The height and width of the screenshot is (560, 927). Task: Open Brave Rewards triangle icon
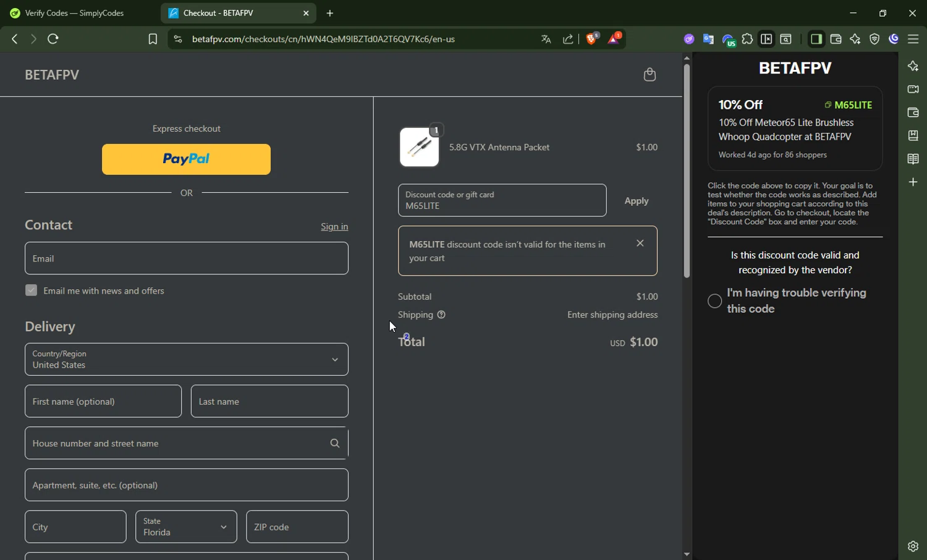614,38
